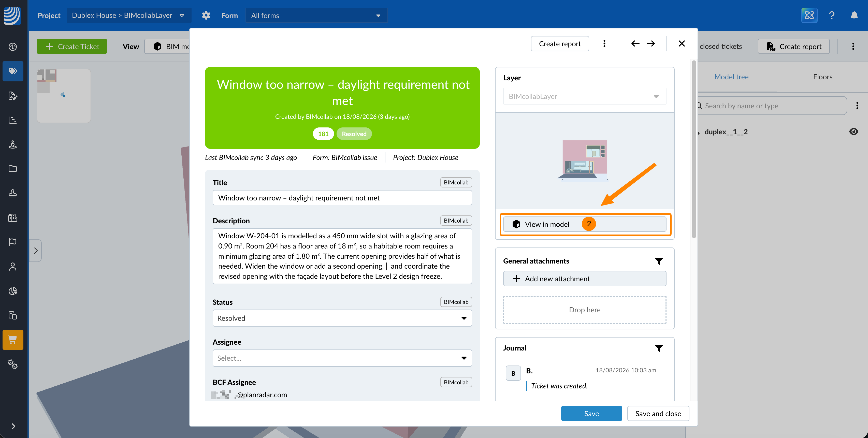Viewport: 868px width, 438px height.
Task: Click Save and close
Action: (658, 414)
